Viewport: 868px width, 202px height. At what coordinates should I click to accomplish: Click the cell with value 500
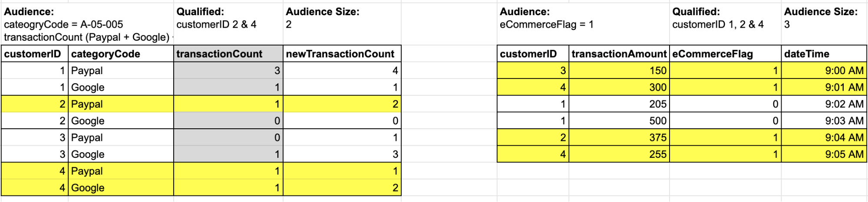coord(619,121)
